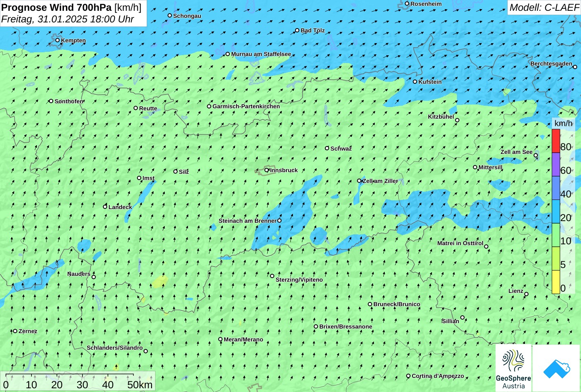Click the legend value 20
This screenshot has width=581, height=392.
[x=566, y=218]
